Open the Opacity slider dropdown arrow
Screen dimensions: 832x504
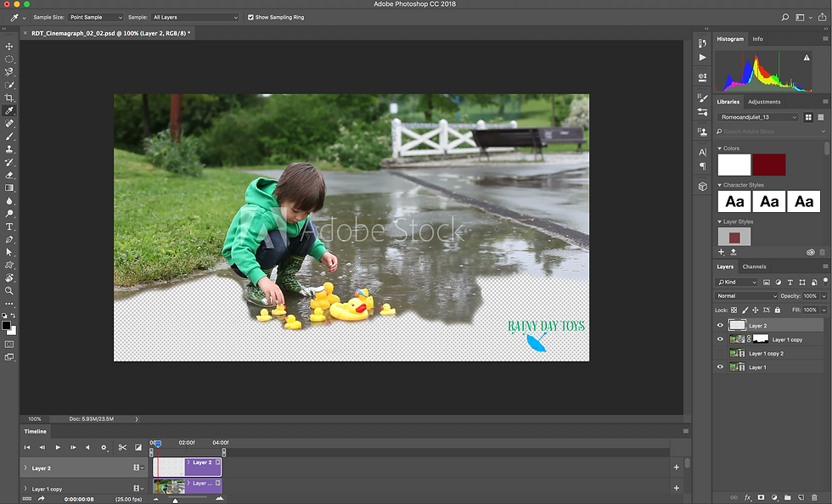(x=824, y=296)
